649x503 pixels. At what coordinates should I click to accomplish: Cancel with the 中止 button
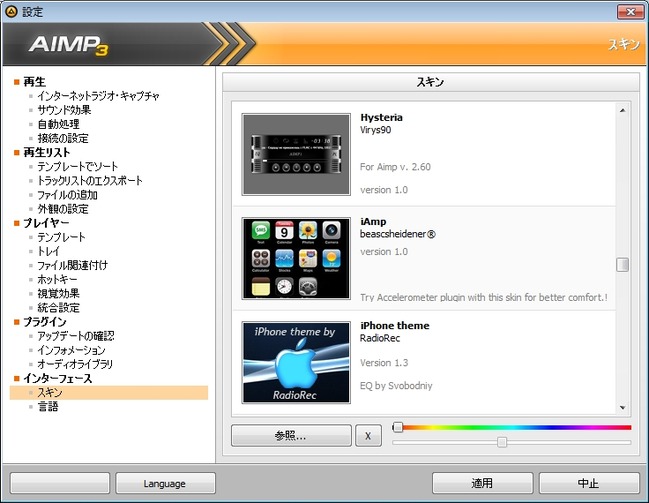pyautogui.click(x=589, y=483)
